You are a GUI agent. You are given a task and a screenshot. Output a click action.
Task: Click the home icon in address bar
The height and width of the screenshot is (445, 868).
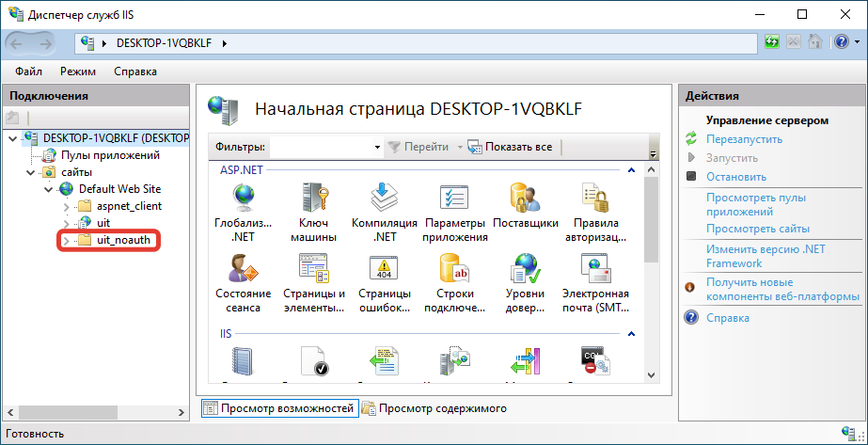814,42
